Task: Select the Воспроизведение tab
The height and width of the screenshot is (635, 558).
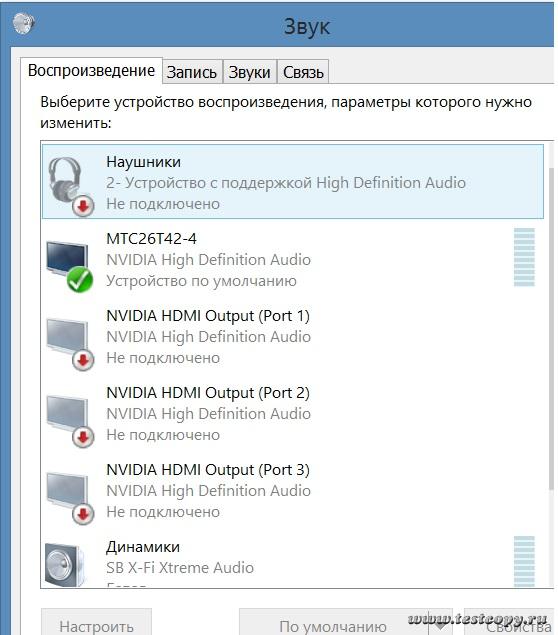Action: pos(92,70)
